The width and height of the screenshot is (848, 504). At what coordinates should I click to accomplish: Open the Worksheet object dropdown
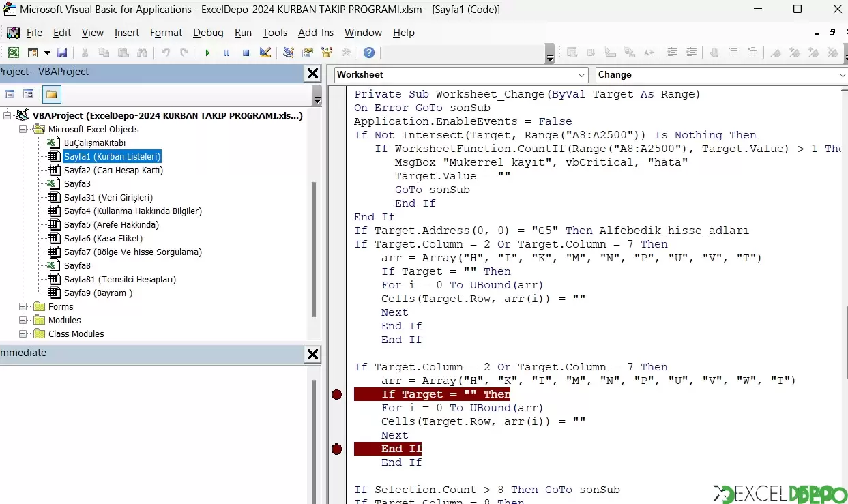(582, 75)
